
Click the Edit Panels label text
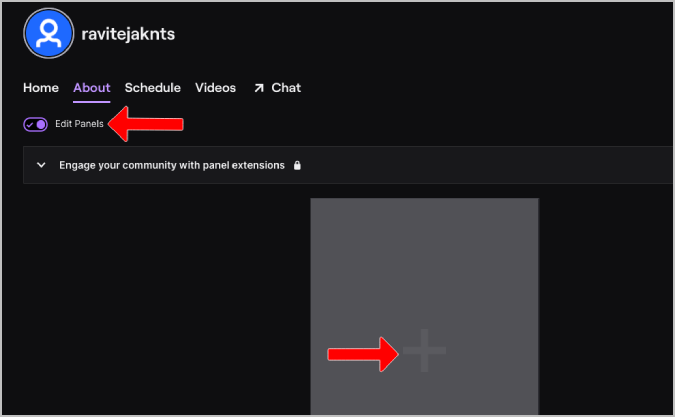[x=79, y=124]
